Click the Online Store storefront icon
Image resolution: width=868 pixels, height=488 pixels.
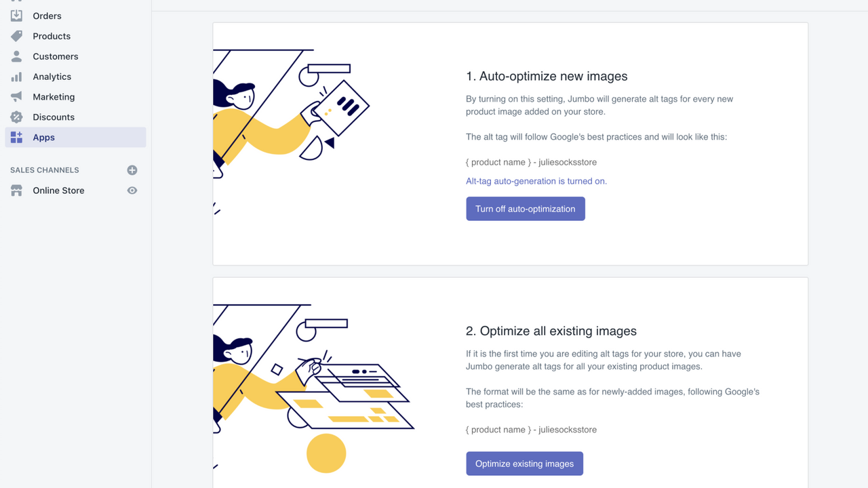[x=16, y=190]
